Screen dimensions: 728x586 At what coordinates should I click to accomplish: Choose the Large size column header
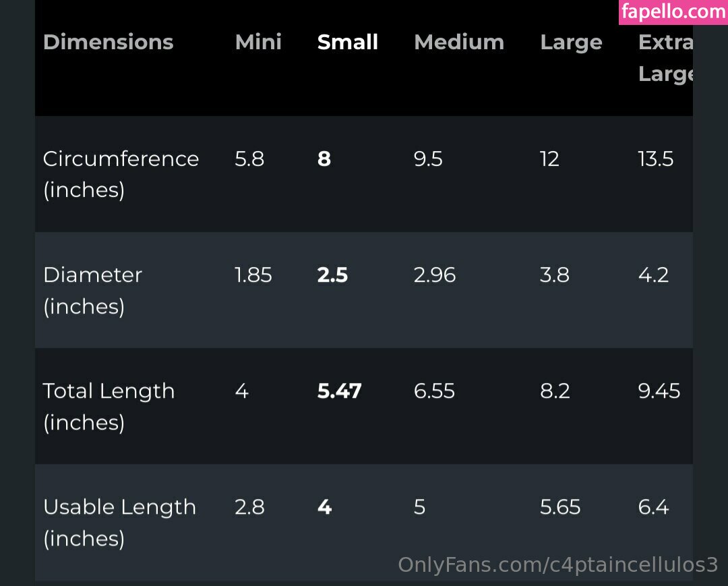(x=570, y=42)
